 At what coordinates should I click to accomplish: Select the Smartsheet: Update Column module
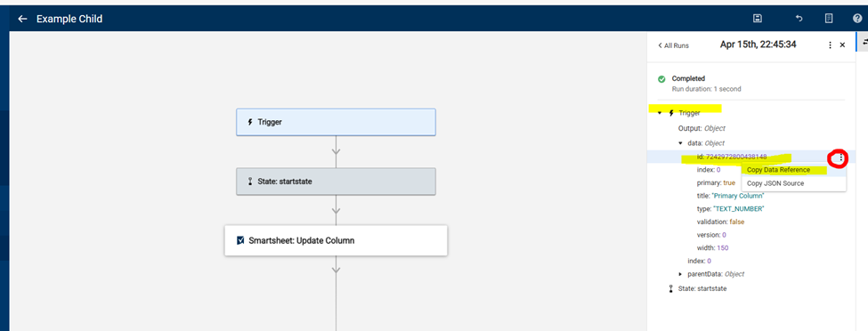pyautogui.click(x=336, y=240)
